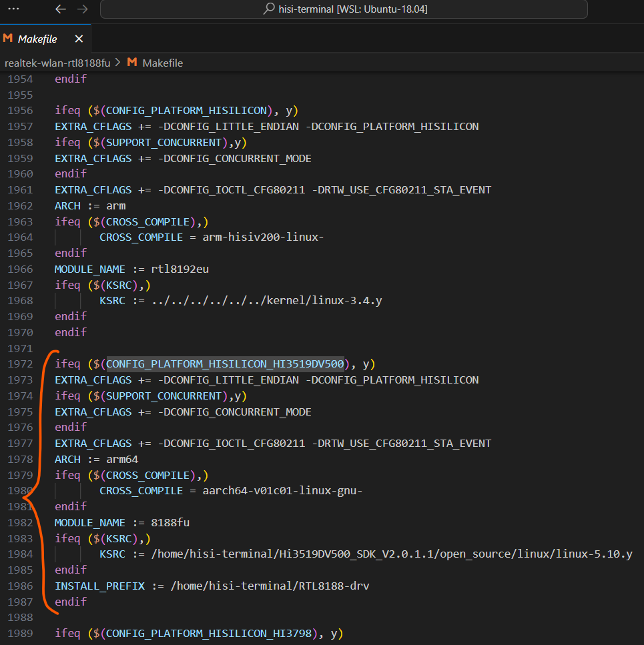Click 'ifeq ($(KSRC),)' on line 1967
644x645 pixels.
pos(103,285)
